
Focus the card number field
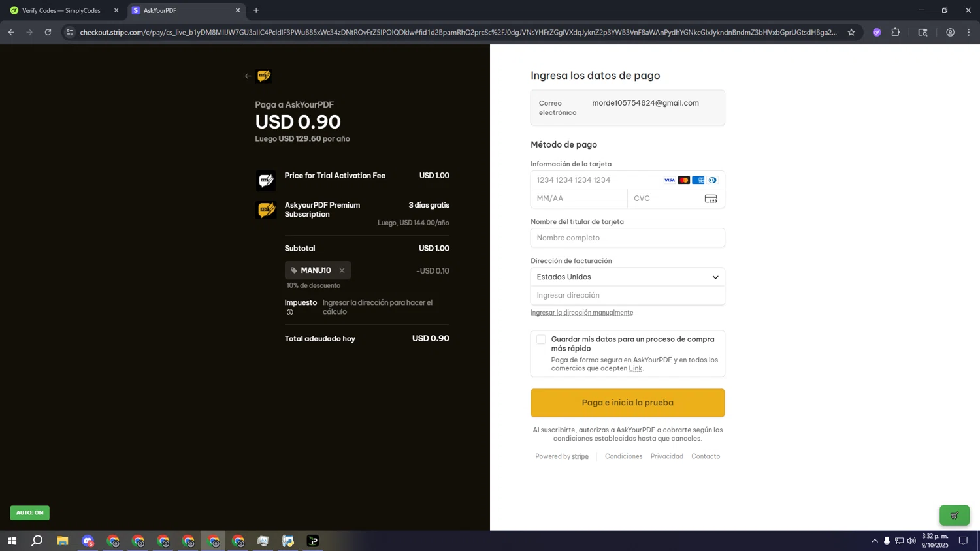point(628,180)
